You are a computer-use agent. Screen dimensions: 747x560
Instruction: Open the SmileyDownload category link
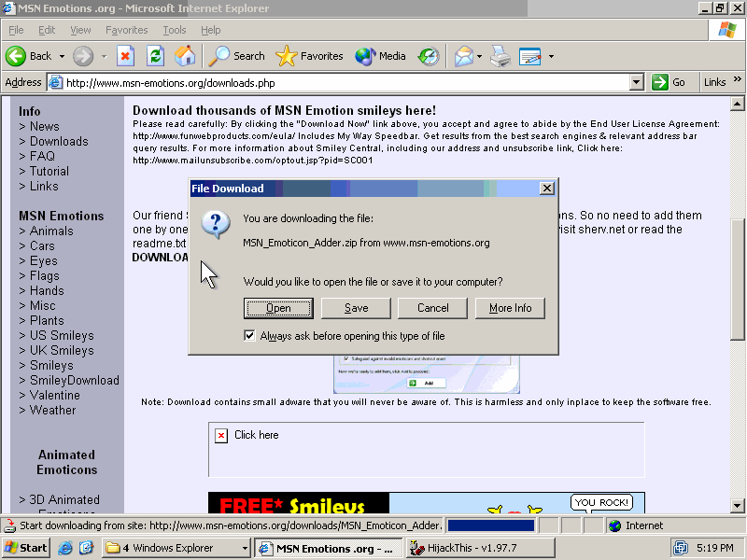point(75,380)
